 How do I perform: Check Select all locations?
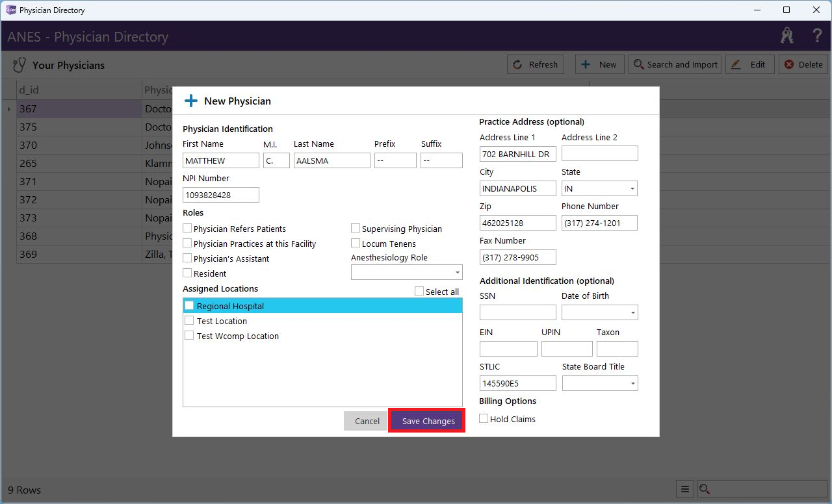[419, 291]
